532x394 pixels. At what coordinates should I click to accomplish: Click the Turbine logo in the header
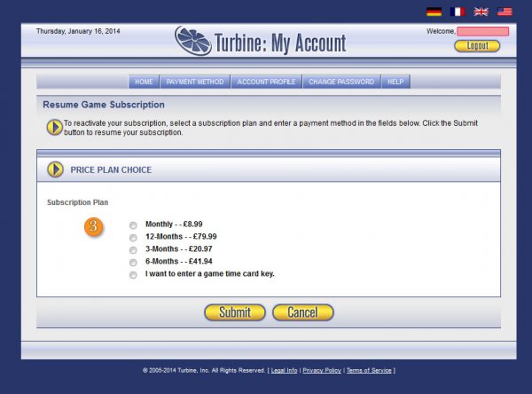point(193,41)
